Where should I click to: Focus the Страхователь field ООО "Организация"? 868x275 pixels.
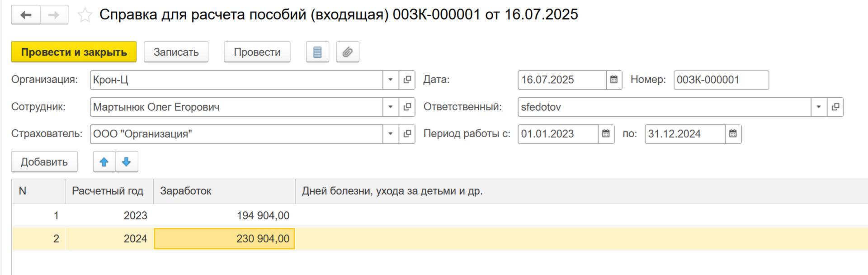[x=236, y=134]
